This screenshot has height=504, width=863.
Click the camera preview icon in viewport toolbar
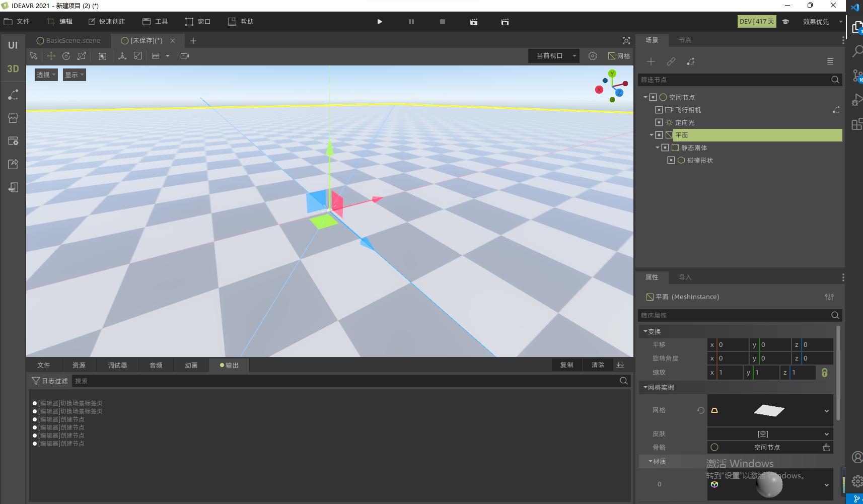coord(185,56)
